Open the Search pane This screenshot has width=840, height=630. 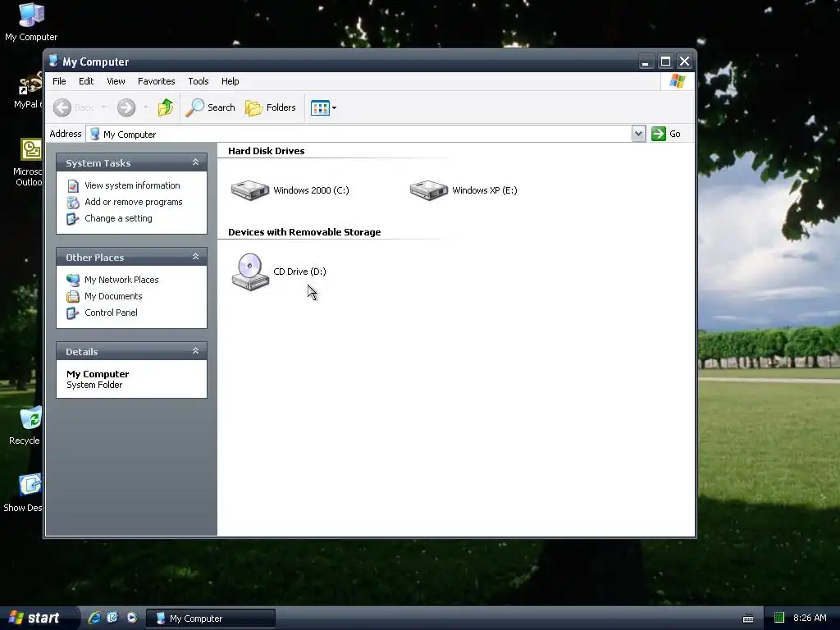[x=211, y=107]
